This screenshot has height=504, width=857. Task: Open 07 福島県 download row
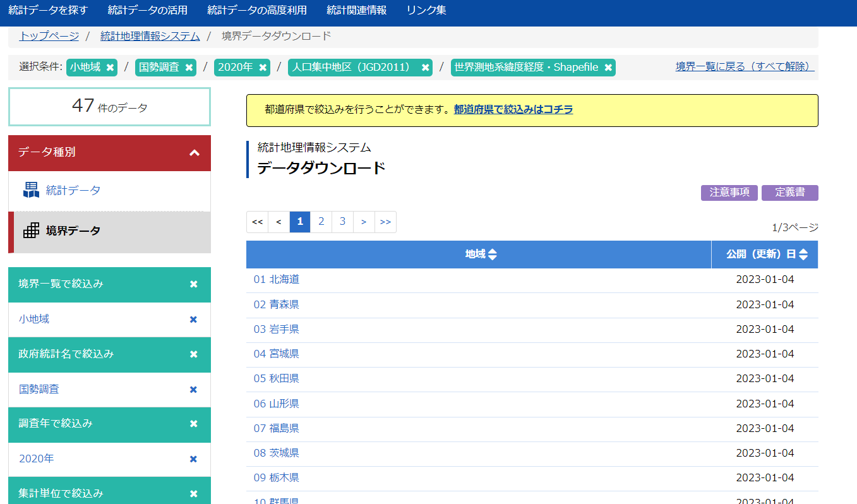[x=277, y=428]
